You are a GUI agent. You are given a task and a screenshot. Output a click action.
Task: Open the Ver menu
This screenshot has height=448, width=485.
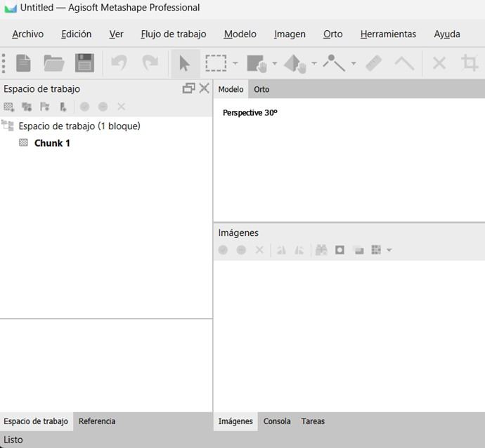tap(116, 34)
